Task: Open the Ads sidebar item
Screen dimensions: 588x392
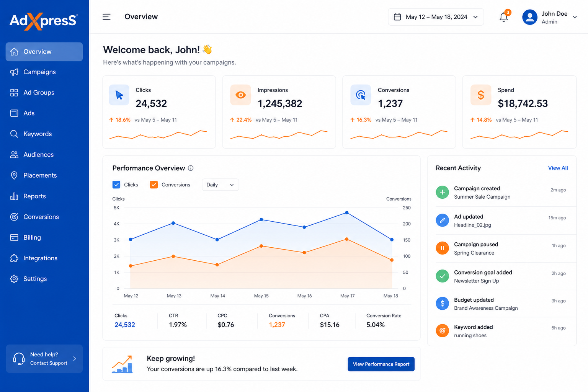Action: point(44,113)
